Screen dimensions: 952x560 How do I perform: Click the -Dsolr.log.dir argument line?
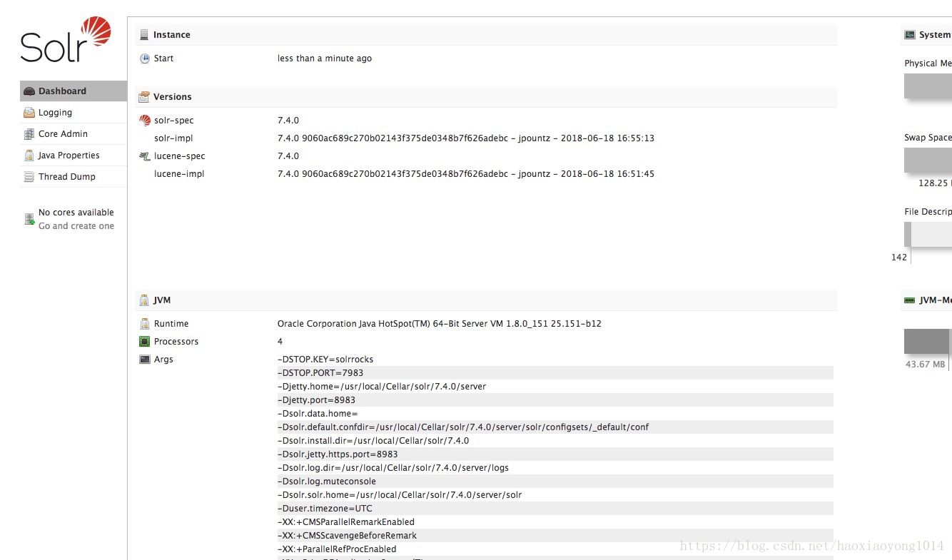(x=393, y=468)
